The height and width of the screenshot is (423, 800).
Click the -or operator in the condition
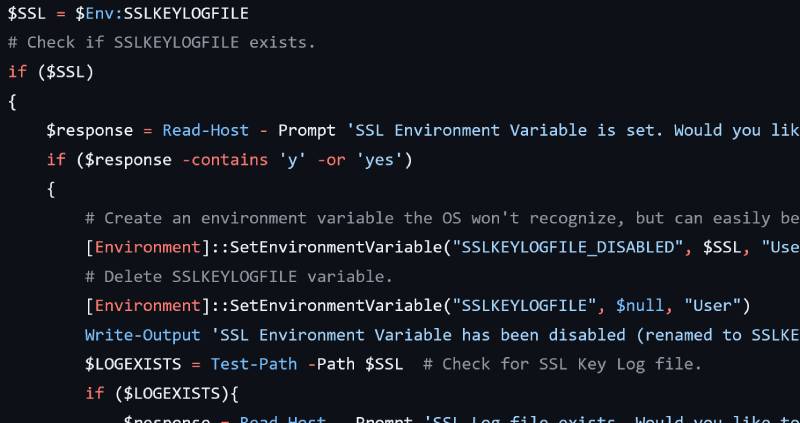[330, 159]
